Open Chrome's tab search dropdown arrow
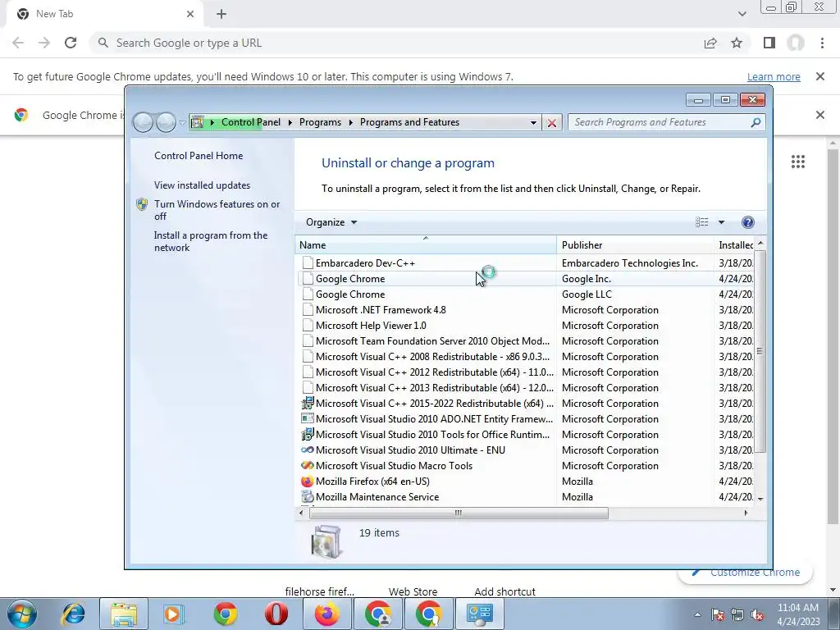The height and width of the screenshot is (630, 840). (742, 14)
